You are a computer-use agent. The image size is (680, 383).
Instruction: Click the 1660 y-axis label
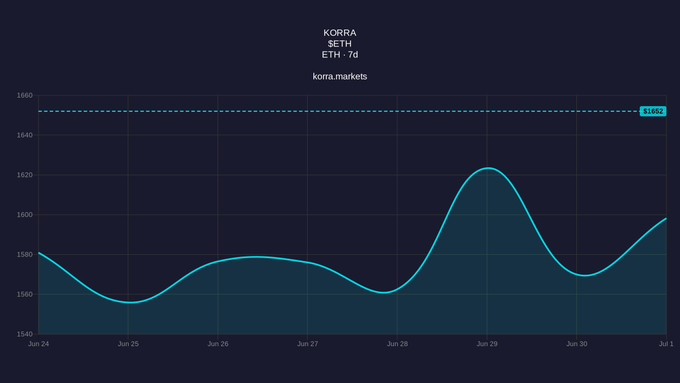pos(25,95)
